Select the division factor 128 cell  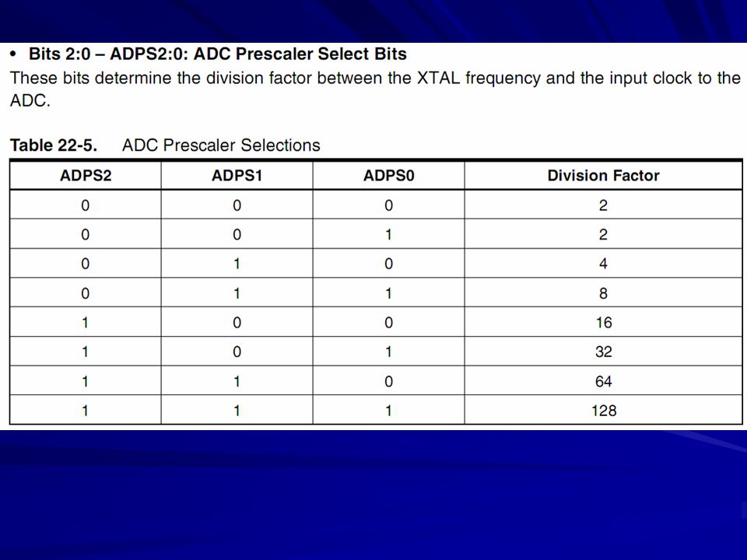point(604,410)
